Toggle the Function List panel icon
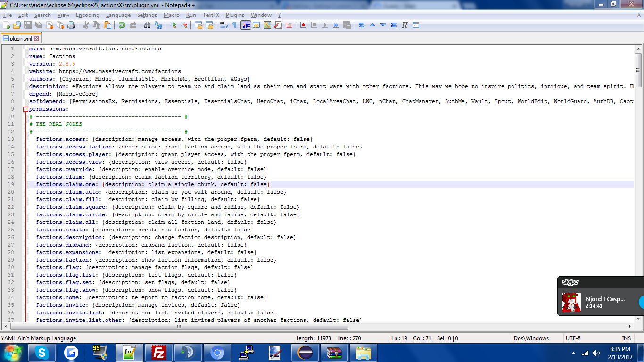 pyautogui.click(x=278, y=25)
